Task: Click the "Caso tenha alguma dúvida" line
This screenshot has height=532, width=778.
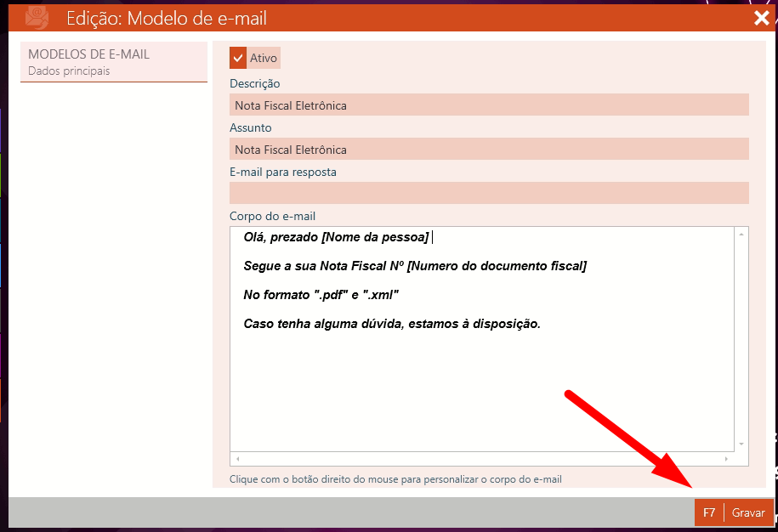Action: coord(391,324)
